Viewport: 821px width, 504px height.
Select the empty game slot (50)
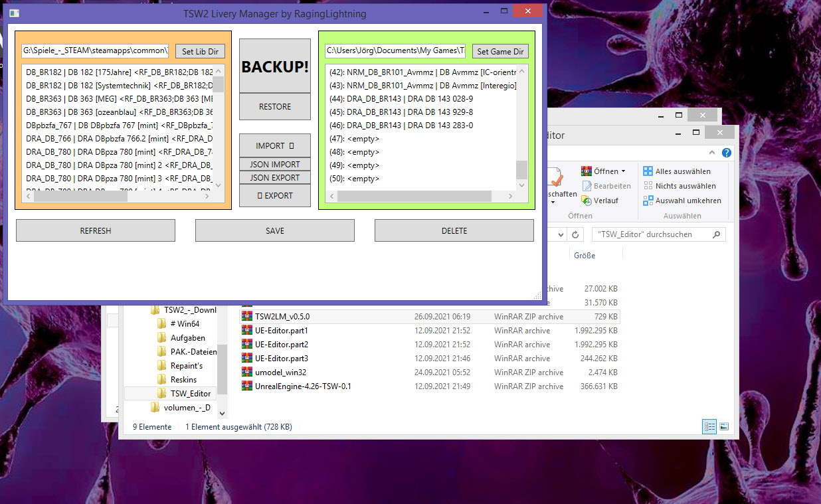421,178
